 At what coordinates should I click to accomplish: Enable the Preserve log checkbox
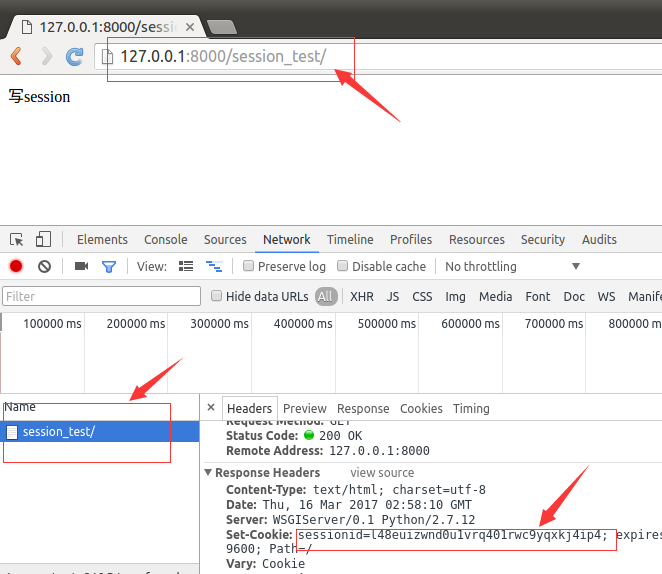click(249, 267)
